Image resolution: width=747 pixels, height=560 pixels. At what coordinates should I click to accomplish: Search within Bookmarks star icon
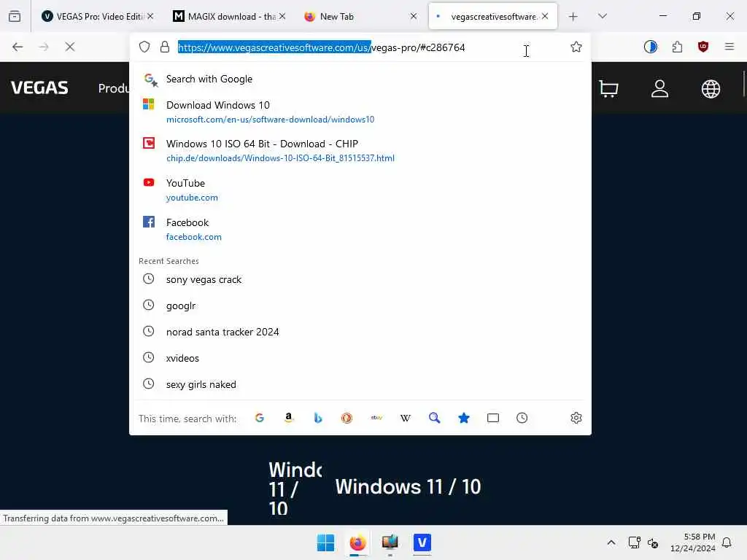coord(463,418)
